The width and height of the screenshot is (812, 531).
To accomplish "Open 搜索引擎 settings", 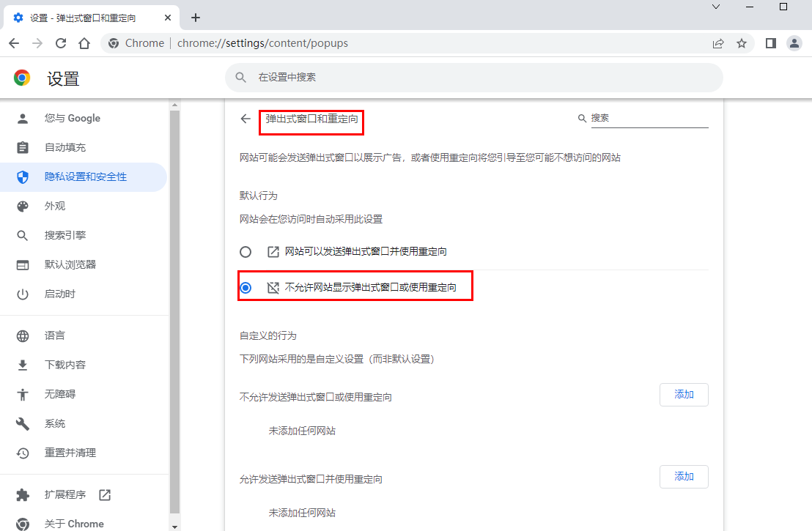I will point(83,236).
